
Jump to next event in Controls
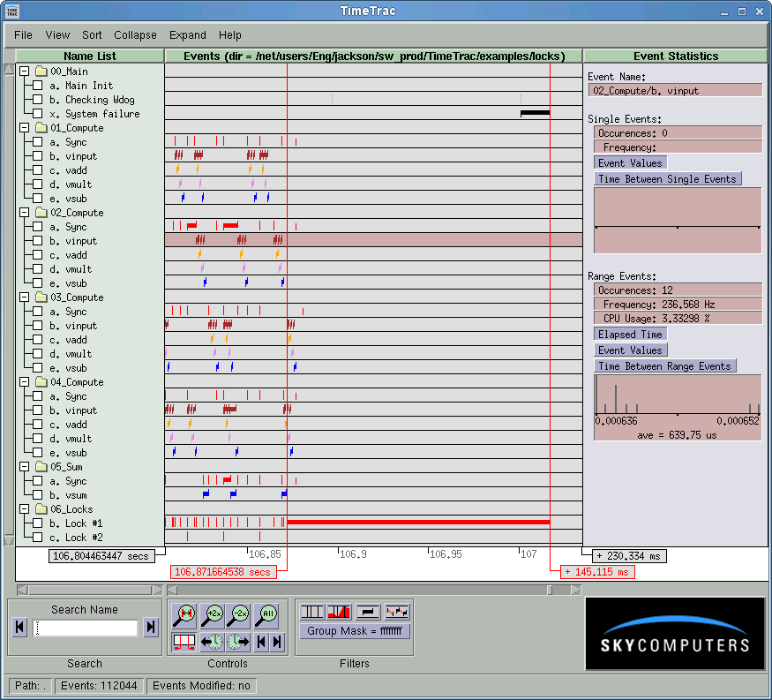coord(278,642)
